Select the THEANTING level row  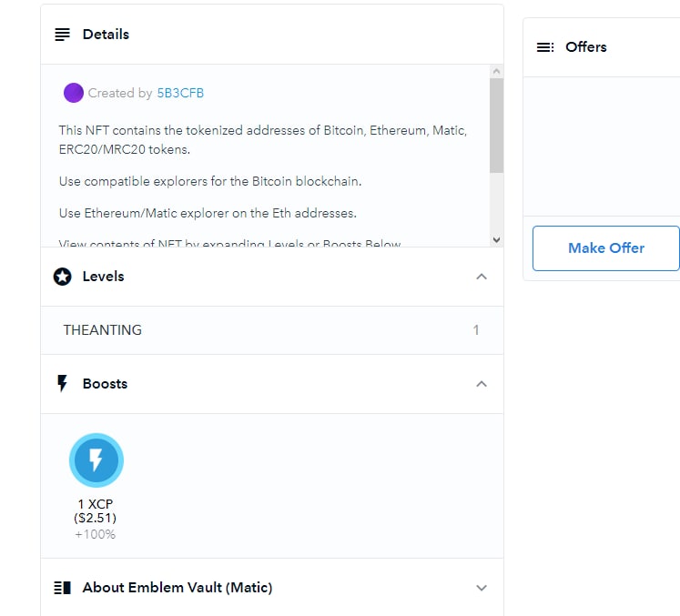272,330
